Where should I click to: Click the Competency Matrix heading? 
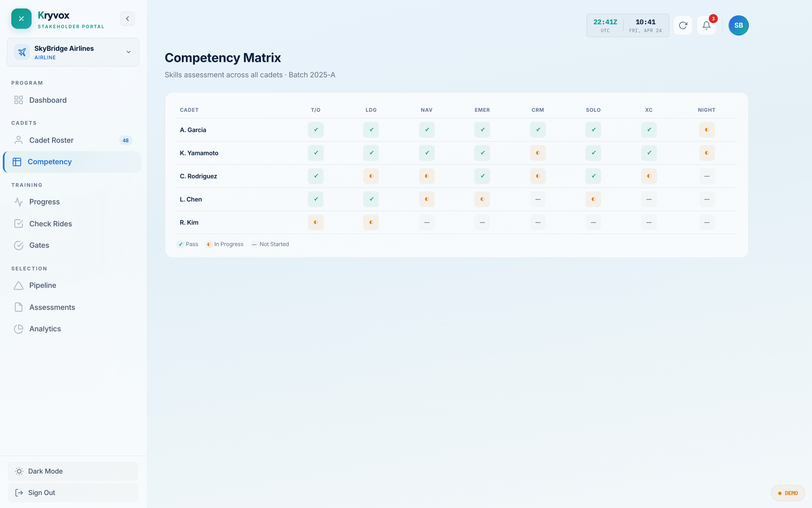click(223, 58)
